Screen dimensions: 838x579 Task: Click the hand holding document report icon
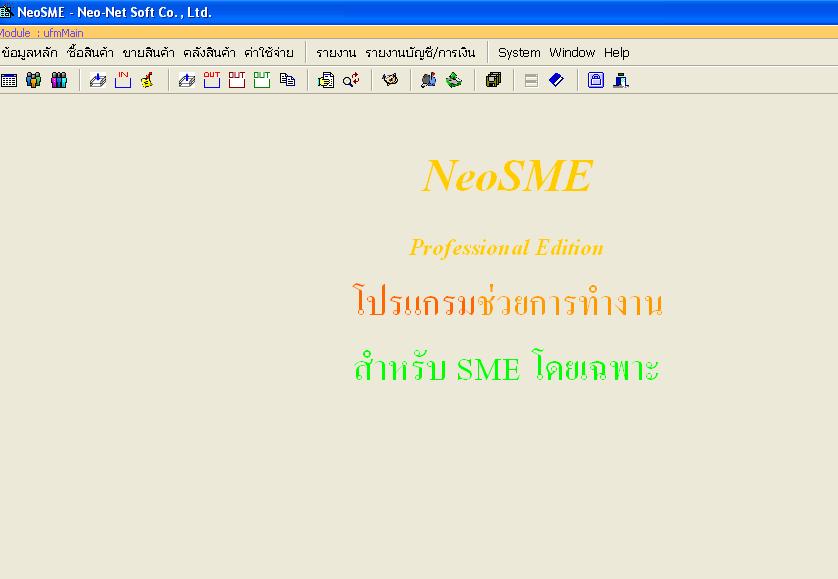325,80
